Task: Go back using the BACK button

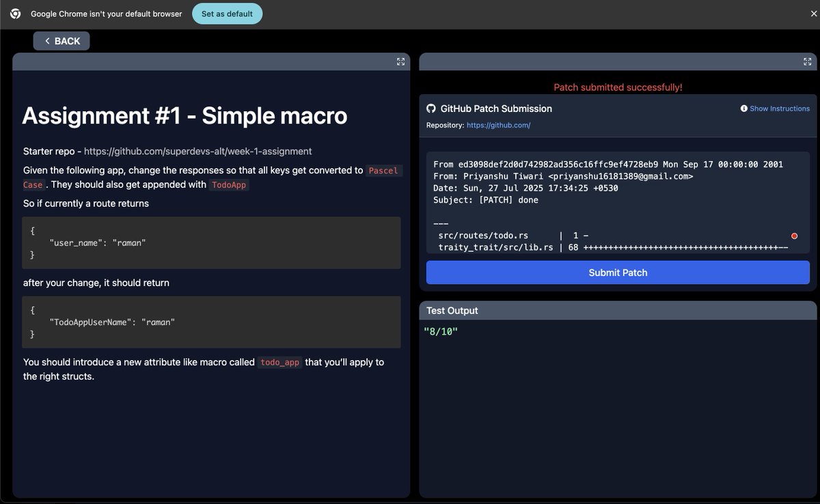Action: (x=61, y=41)
